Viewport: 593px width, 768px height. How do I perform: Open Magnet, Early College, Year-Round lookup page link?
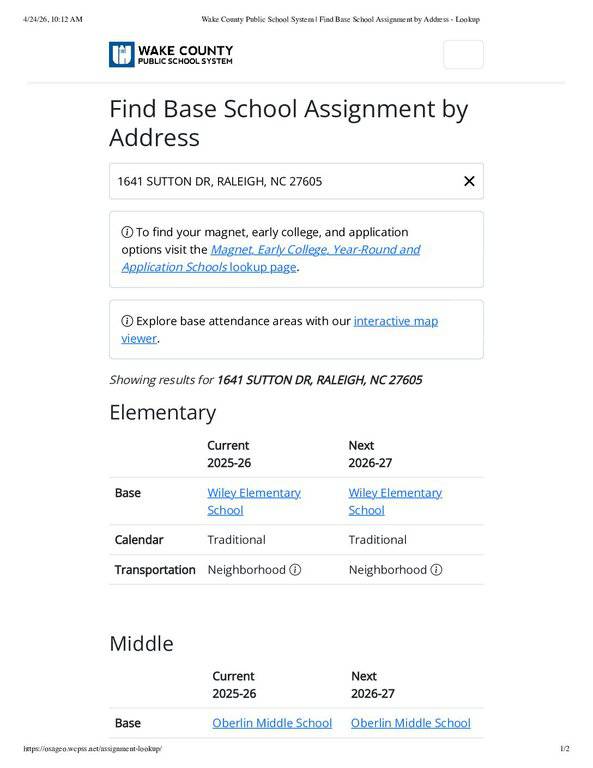coord(271,258)
